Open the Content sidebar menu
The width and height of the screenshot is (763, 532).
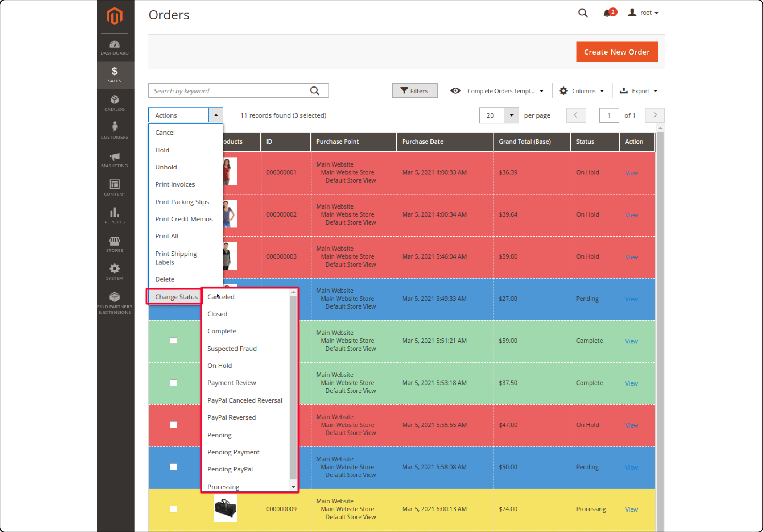pos(114,188)
